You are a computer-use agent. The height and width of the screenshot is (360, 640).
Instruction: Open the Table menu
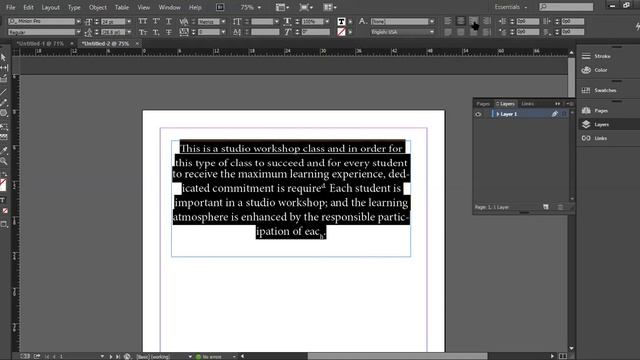[x=122, y=7]
